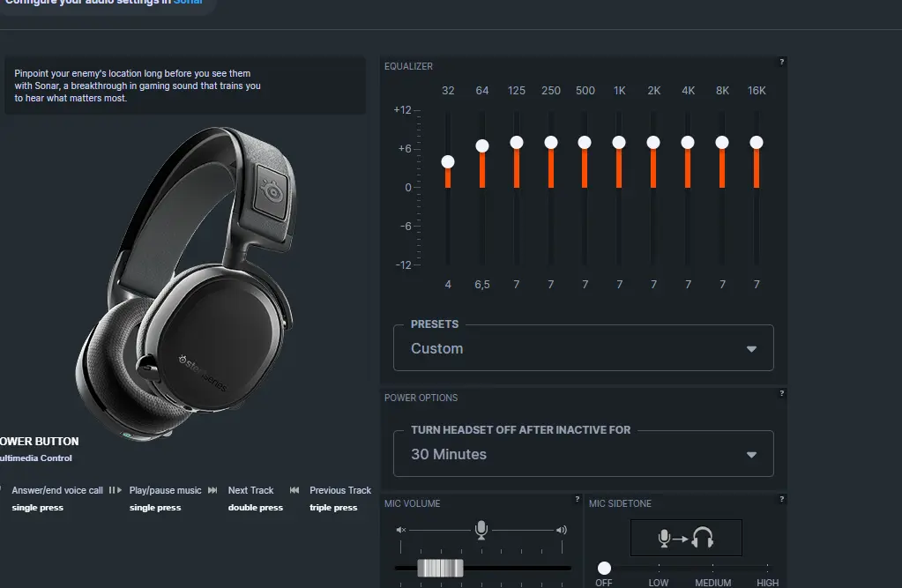
Task: Click the 500 Hz equalizer slider knob
Action: (585, 142)
